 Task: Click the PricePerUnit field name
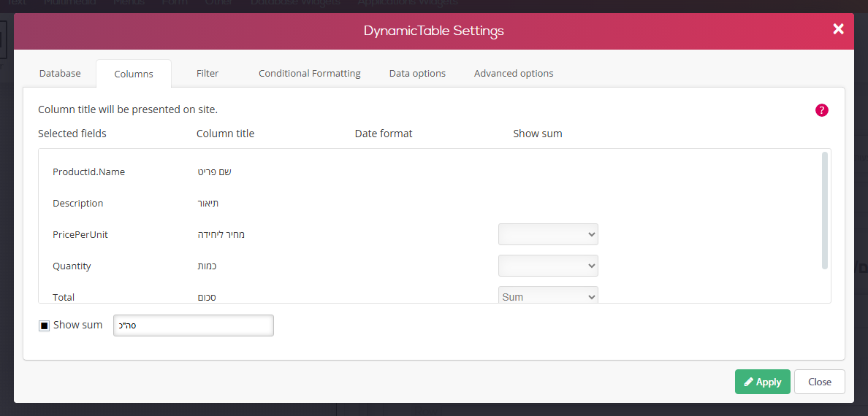tap(80, 234)
